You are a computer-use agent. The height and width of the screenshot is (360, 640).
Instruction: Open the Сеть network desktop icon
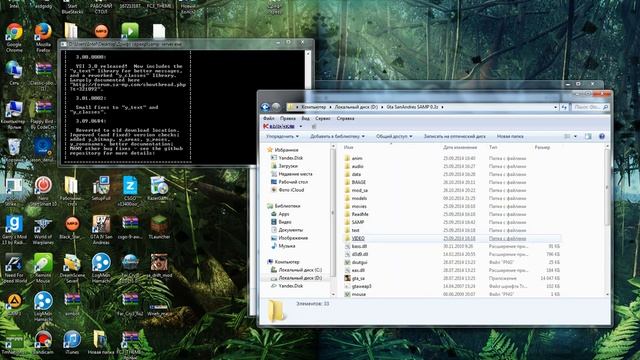coord(14,73)
